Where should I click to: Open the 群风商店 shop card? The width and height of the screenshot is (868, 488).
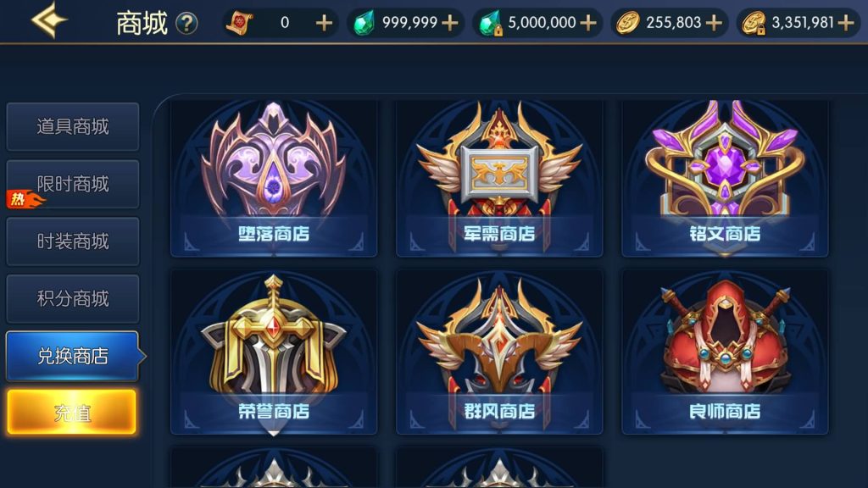pos(499,352)
